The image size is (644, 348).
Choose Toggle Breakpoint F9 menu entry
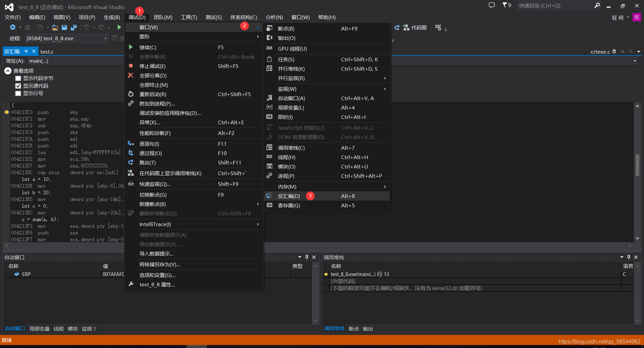pos(194,195)
